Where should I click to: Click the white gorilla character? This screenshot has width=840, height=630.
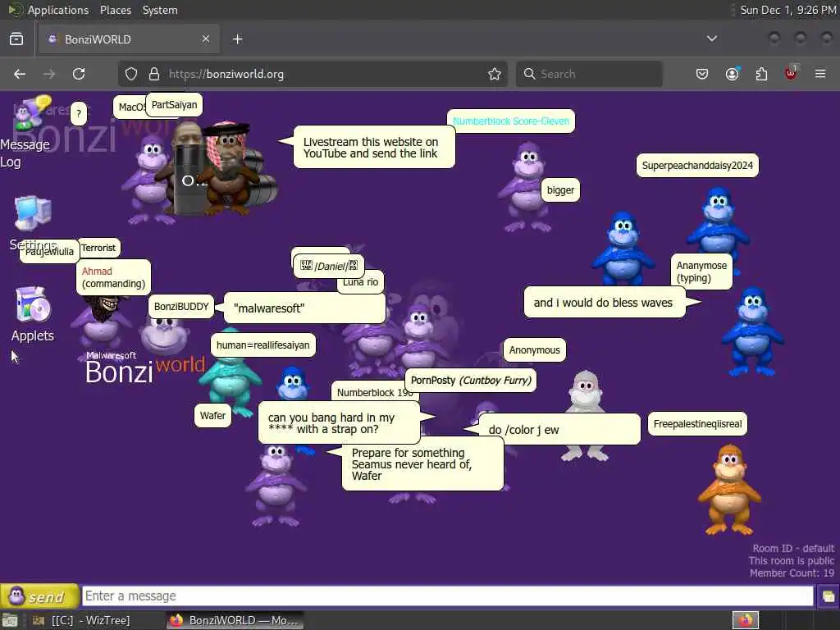586,394
